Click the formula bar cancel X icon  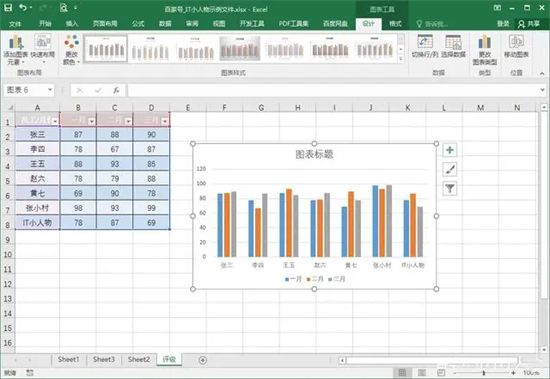[80, 91]
